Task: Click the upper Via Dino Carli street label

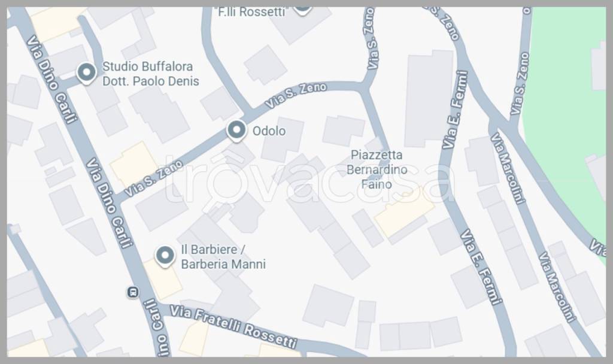Action: 52,80
